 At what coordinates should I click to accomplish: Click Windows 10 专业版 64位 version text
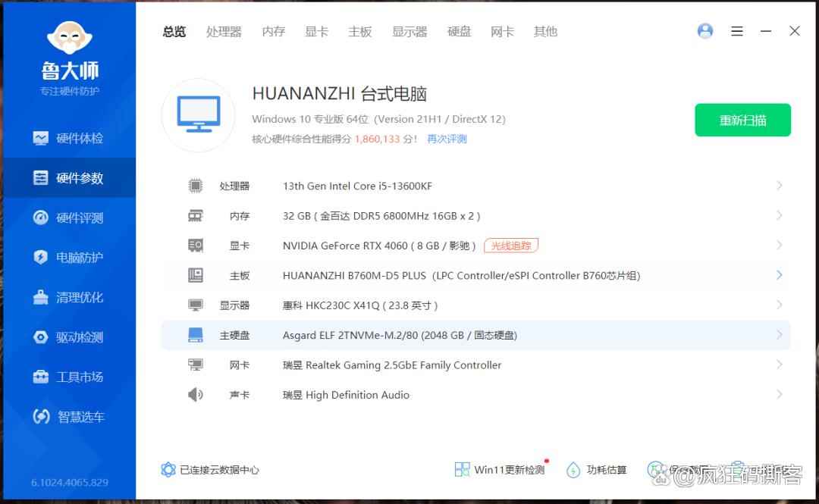pos(378,119)
